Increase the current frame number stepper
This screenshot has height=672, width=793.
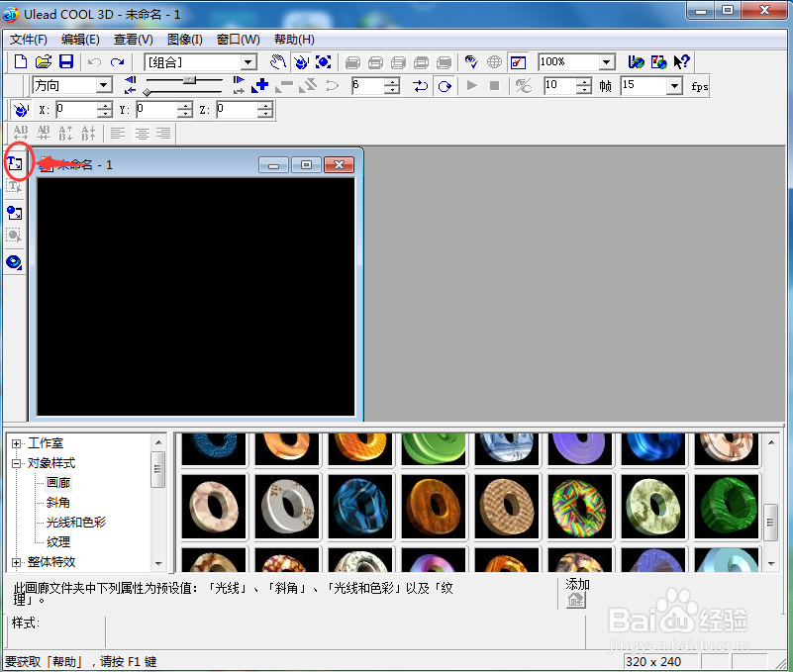pyautogui.click(x=392, y=82)
